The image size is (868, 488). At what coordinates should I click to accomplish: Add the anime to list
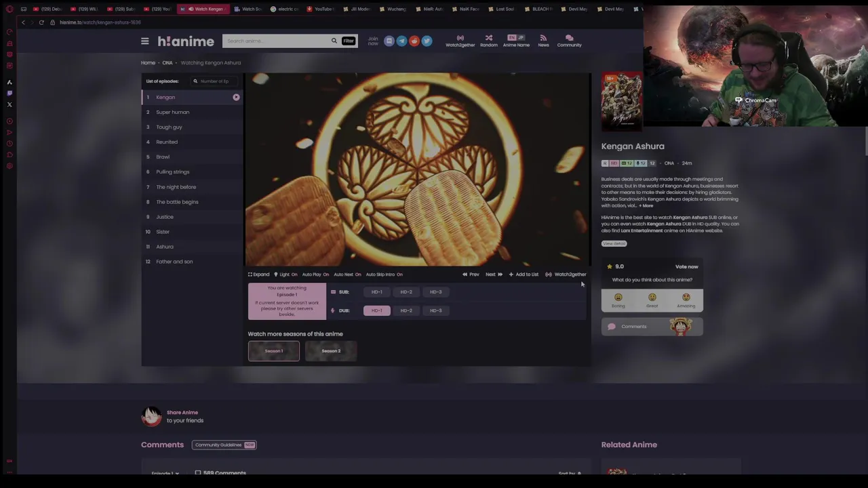pos(524,274)
